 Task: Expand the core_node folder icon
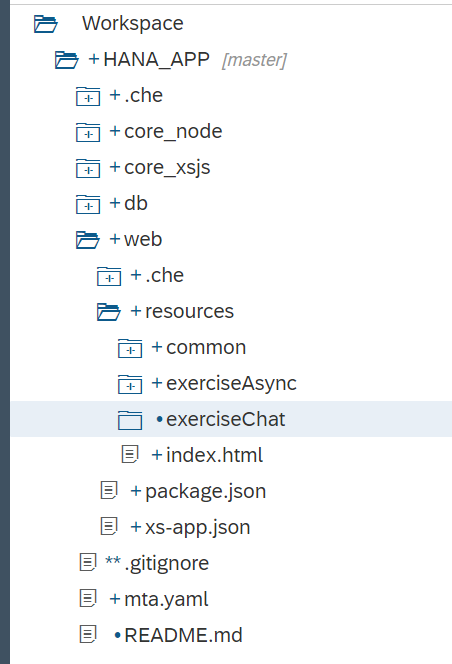pyautogui.click(x=88, y=132)
